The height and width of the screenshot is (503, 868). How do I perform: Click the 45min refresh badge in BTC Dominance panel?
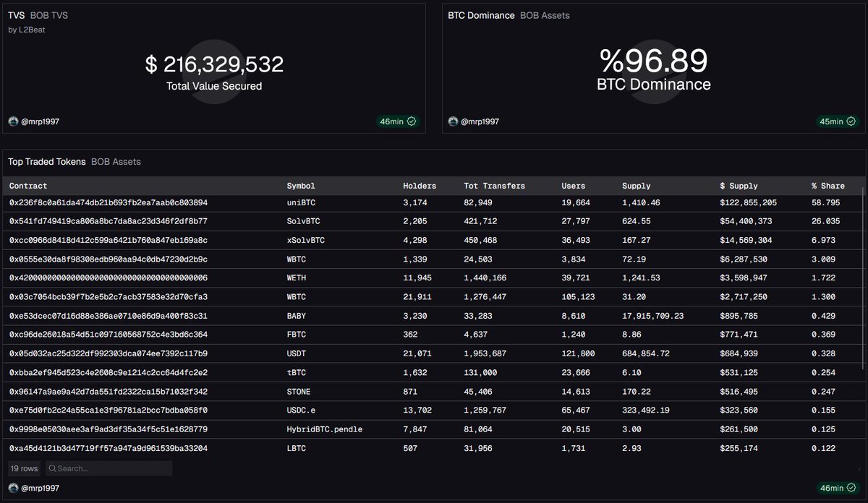(x=837, y=121)
